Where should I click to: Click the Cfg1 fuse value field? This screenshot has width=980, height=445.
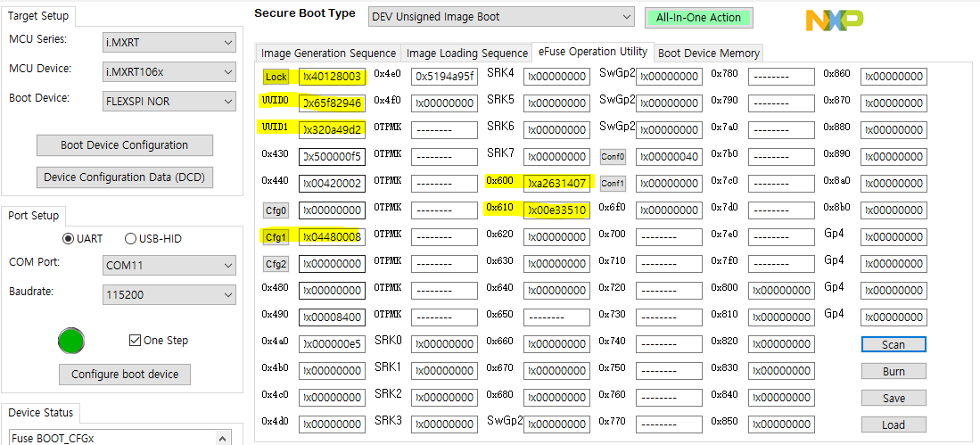[x=331, y=237]
